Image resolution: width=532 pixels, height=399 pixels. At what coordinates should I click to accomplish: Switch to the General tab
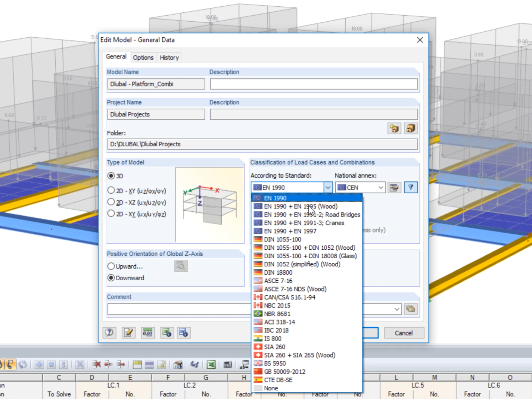[x=116, y=57]
